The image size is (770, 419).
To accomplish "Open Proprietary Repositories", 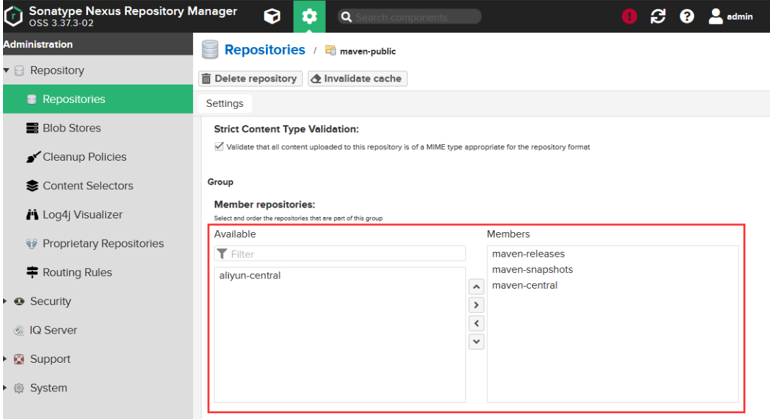I will pos(103,243).
